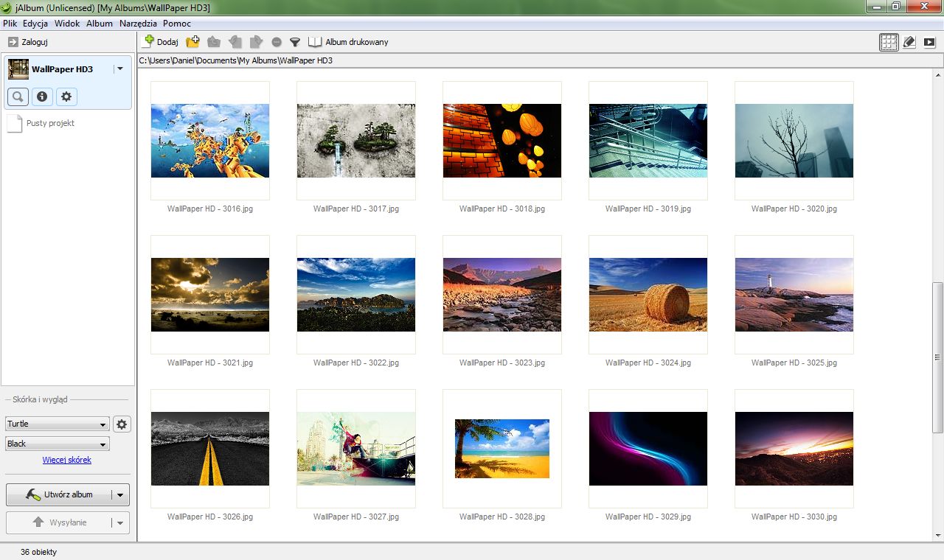Open album settings gear under WallPaper HD3
Screen dimensions: 944x560
(66, 97)
